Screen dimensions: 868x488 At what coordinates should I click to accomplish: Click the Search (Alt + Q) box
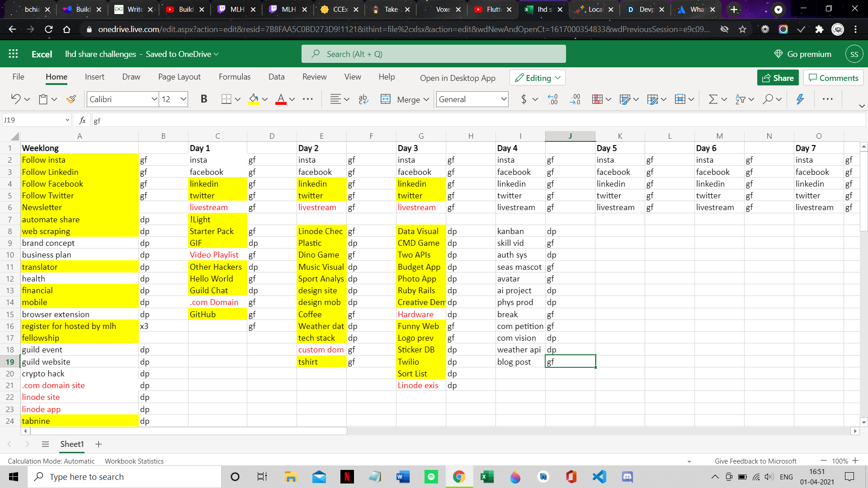pyautogui.click(x=433, y=54)
